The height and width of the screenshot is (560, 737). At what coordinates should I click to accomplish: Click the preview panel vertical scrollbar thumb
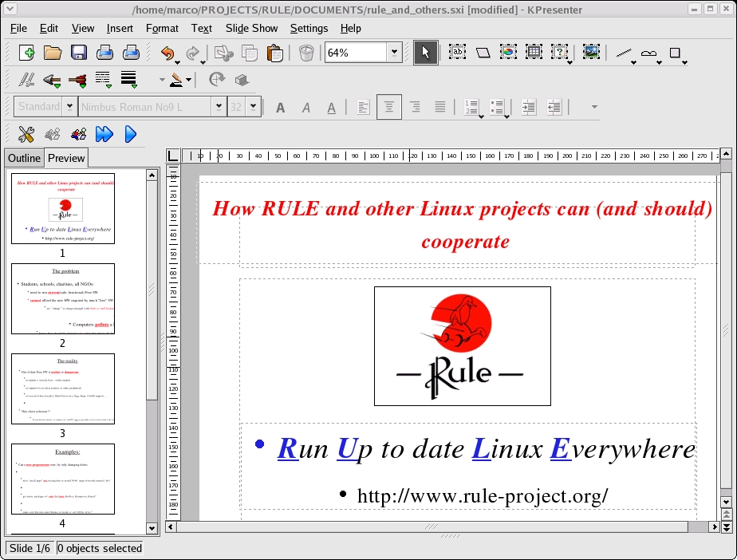click(x=152, y=290)
